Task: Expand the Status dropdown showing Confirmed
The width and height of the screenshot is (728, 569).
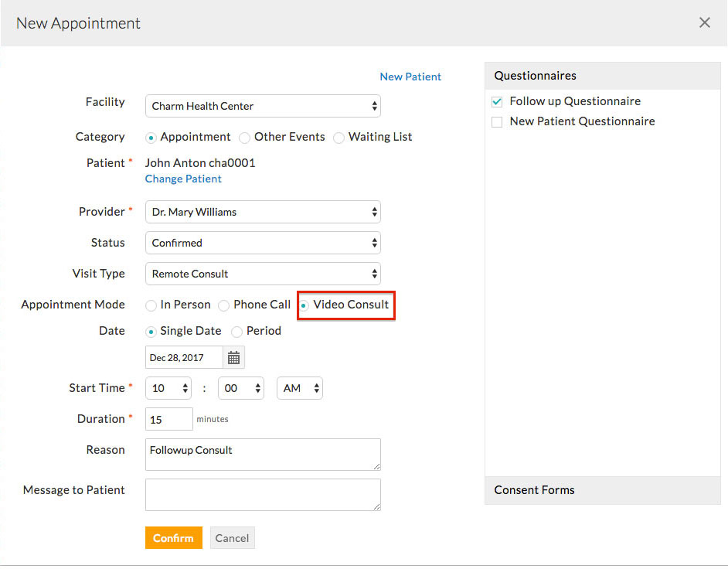Action: click(263, 243)
